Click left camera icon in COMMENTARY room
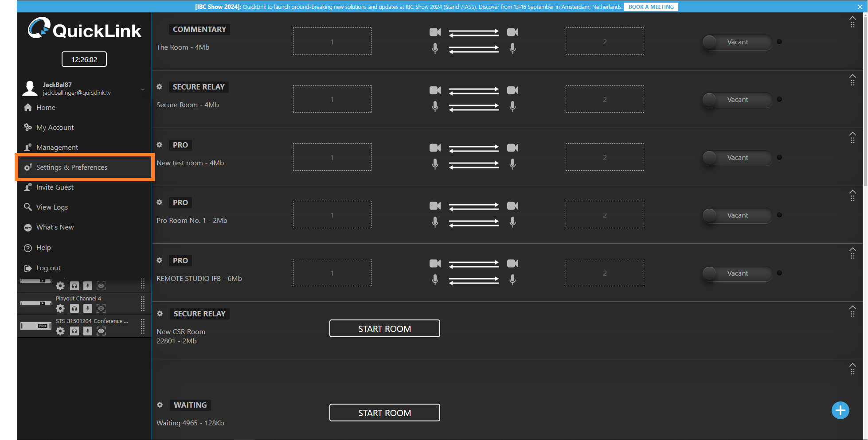Image resolution: width=868 pixels, height=440 pixels. [x=435, y=32]
